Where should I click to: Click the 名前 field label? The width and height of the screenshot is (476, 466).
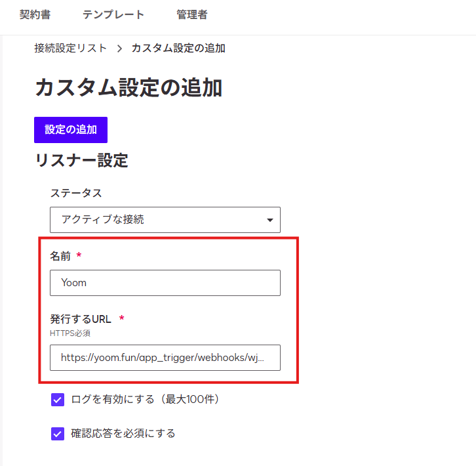pyautogui.click(x=60, y=256)
